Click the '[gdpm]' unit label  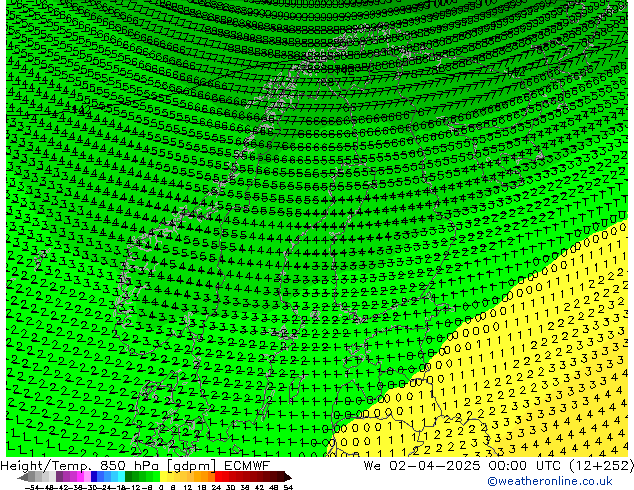(x=193, y=466)
